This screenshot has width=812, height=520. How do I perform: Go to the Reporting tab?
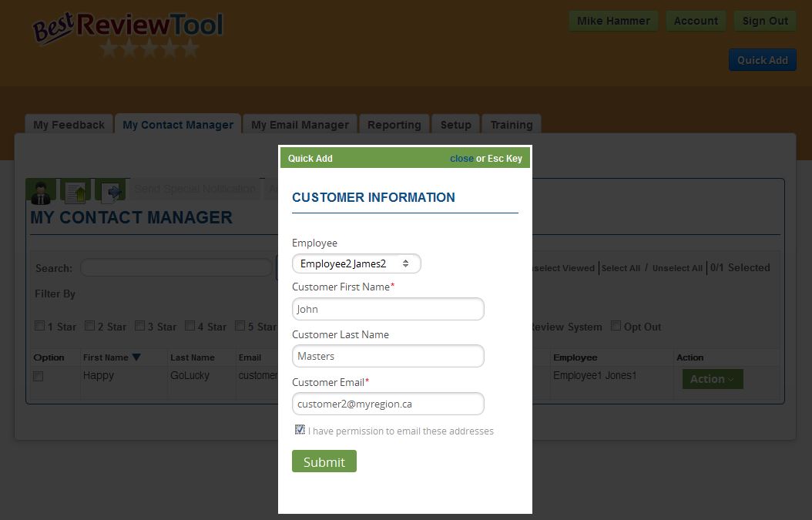394,125
